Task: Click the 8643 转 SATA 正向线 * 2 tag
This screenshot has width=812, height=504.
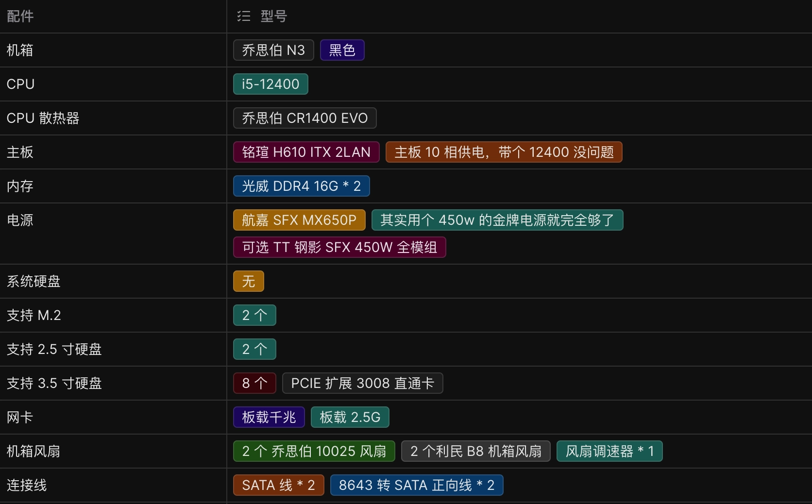Action: (417, 485)
